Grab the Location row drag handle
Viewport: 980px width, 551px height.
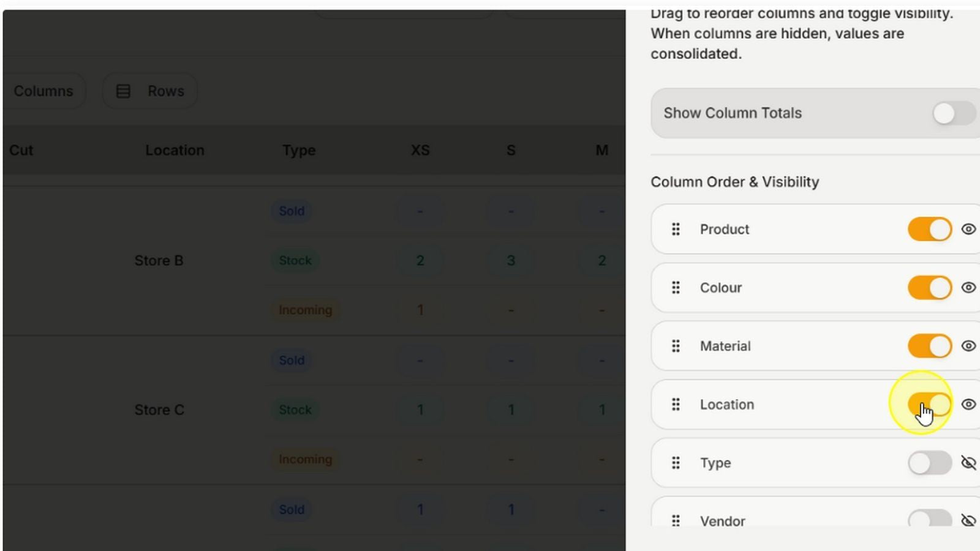coord(676,405)
